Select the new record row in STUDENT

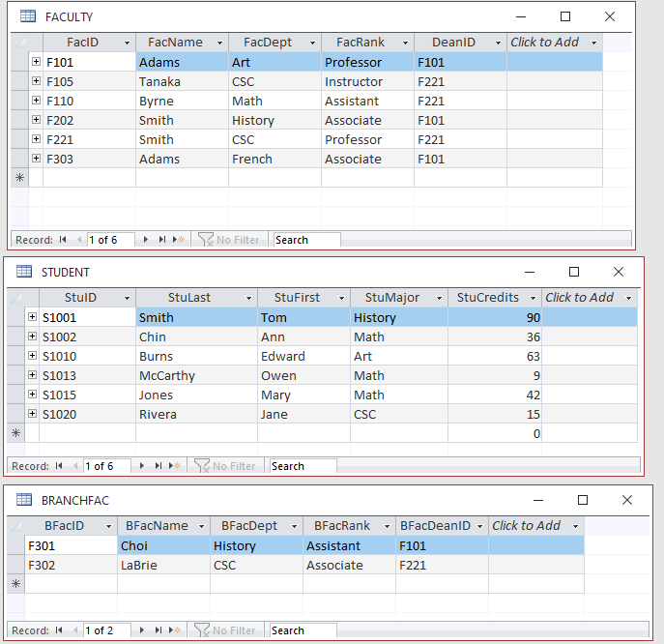(x=322, y=433)
